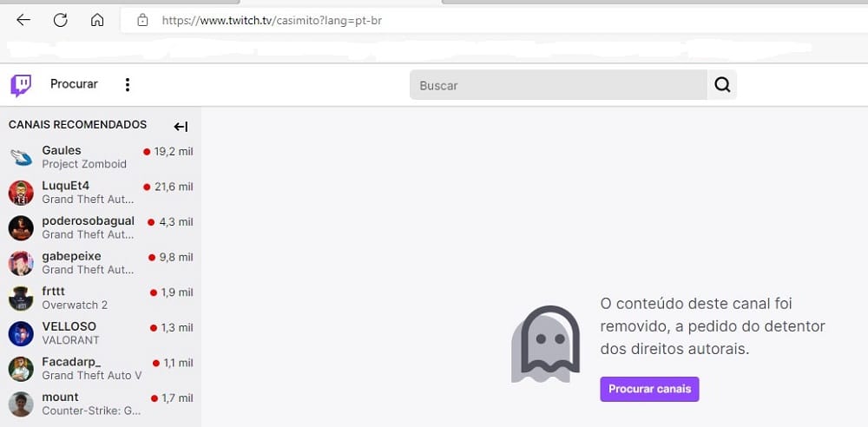The height and width of the screenshot is (427, 868).
Task: Open mount channel avatar
Action: click(21, 404)
